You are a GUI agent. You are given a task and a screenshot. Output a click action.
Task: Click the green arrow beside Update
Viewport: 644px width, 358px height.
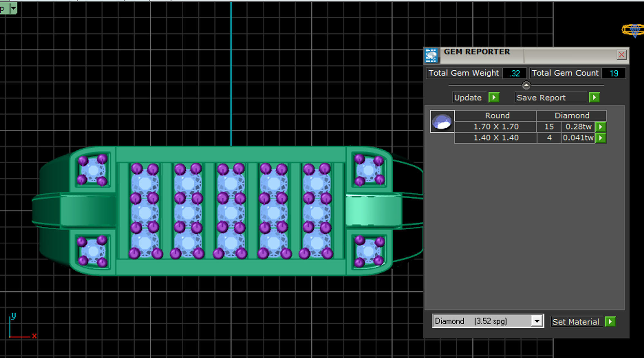494,98
